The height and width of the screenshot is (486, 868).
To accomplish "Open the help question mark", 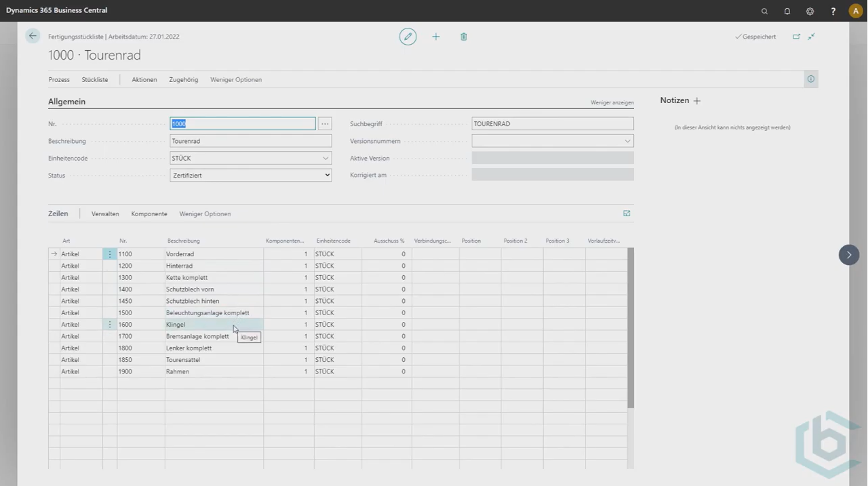I will pos(833,11).
